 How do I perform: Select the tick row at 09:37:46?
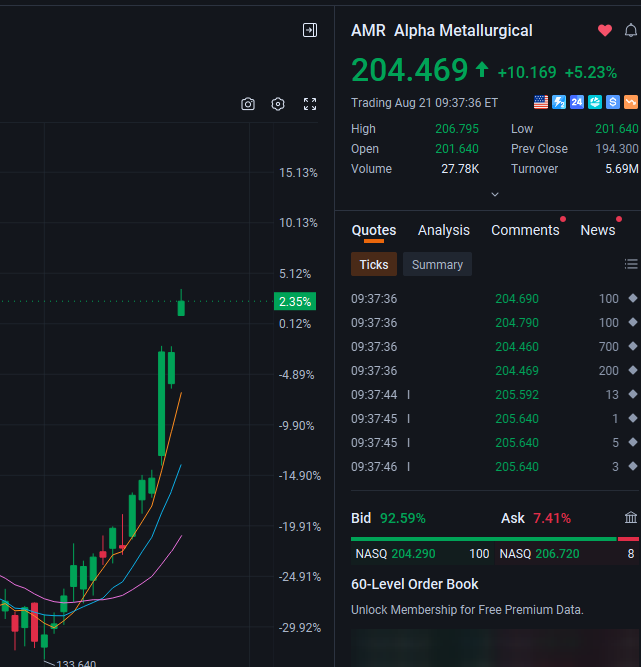point(494,467)
